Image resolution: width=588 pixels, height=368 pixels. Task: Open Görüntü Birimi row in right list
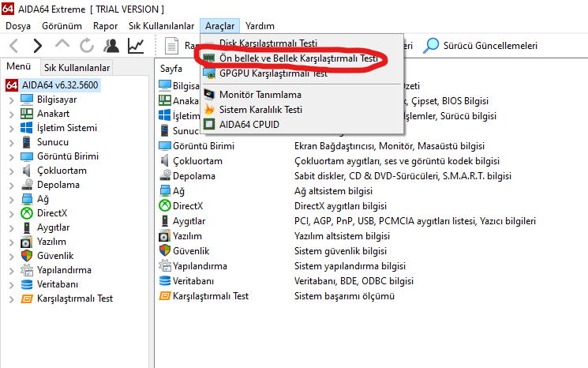coord(204,146)
